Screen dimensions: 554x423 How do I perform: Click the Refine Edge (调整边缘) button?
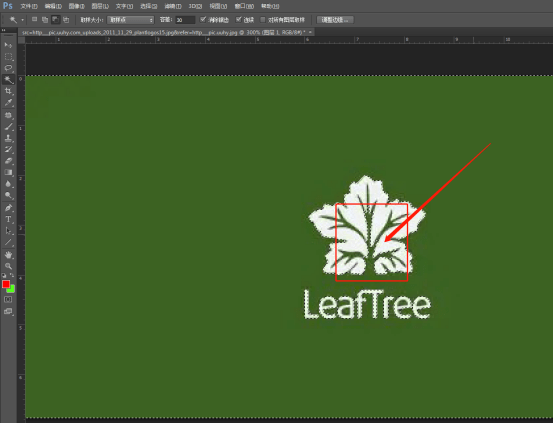335,20
